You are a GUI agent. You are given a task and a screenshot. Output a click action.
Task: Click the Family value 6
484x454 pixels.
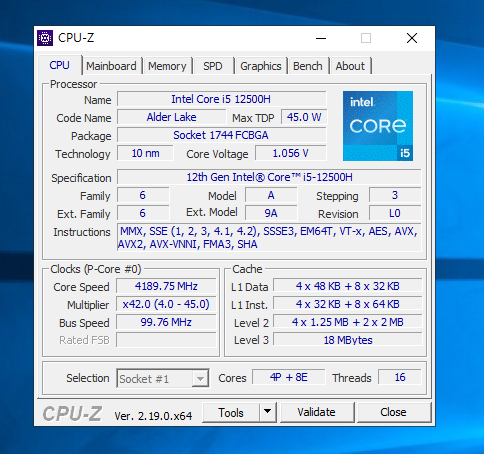pos(143,195)
